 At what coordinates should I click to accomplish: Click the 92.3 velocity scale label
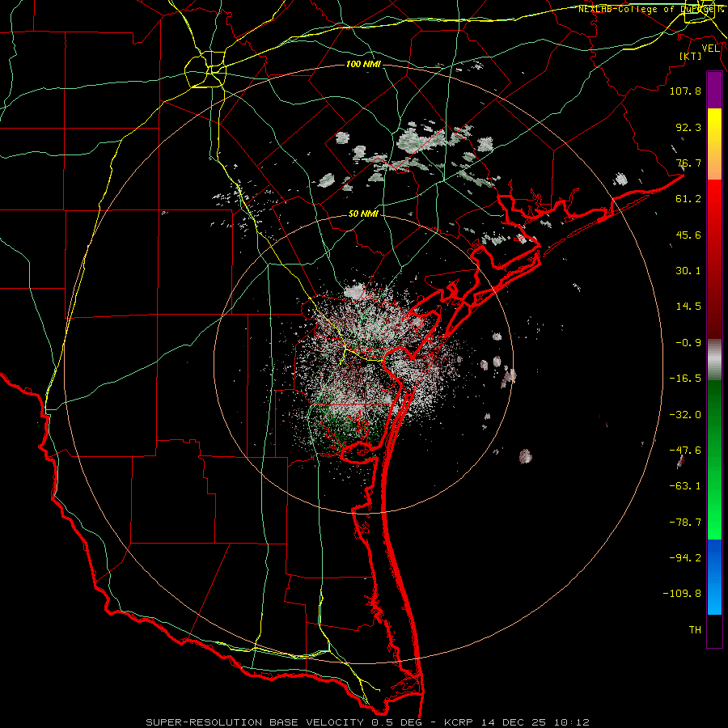(x=688, y=127)
